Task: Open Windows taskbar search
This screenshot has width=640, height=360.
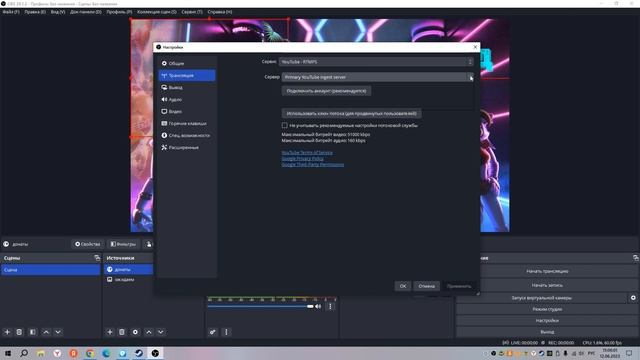Action: 24,353
